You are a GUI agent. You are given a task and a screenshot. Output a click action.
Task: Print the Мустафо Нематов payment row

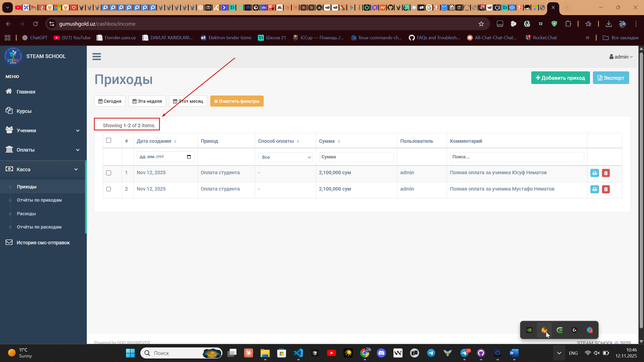pyautogui.click(x=594, y=189)
